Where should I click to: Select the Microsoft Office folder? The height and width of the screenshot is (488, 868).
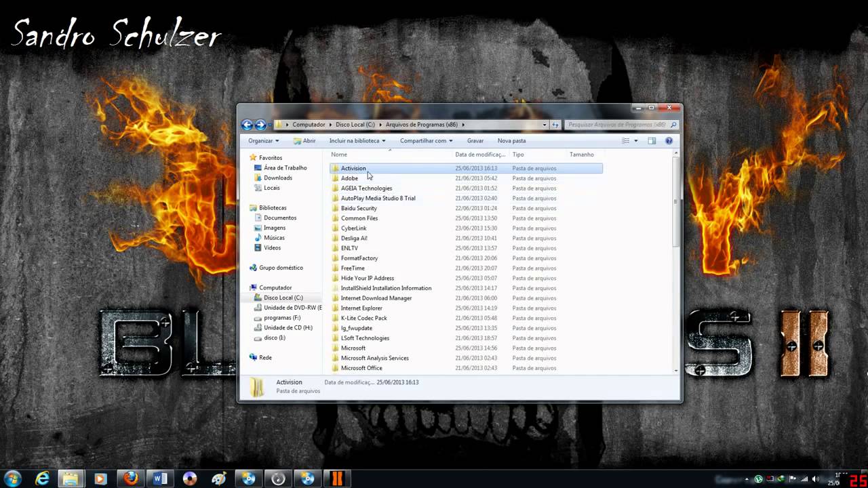361,368
